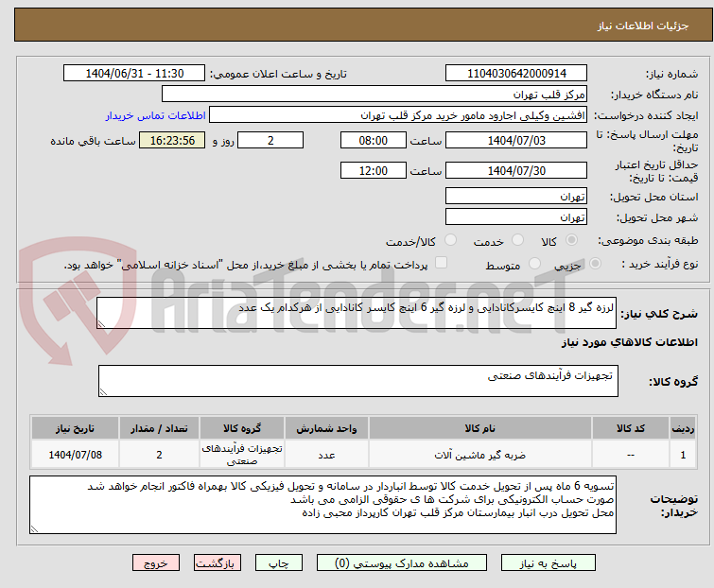Select the متوسط purchase type radio
The height and width of the screenshot is (588, 714).
pos(534,264)
